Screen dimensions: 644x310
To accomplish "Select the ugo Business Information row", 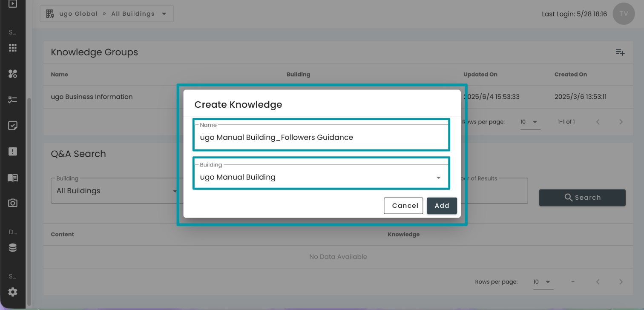I will [x=338, y=97].
